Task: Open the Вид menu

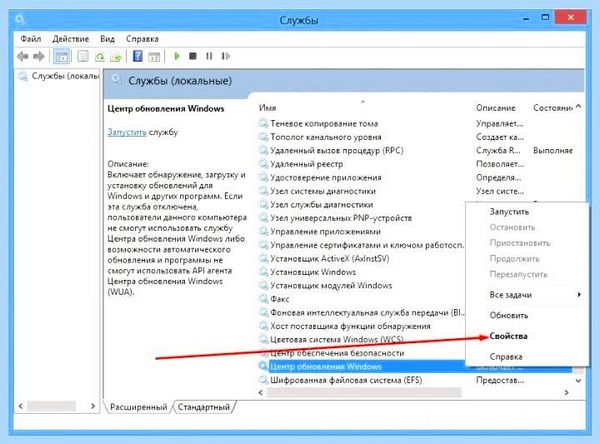Action: (108, 39)
